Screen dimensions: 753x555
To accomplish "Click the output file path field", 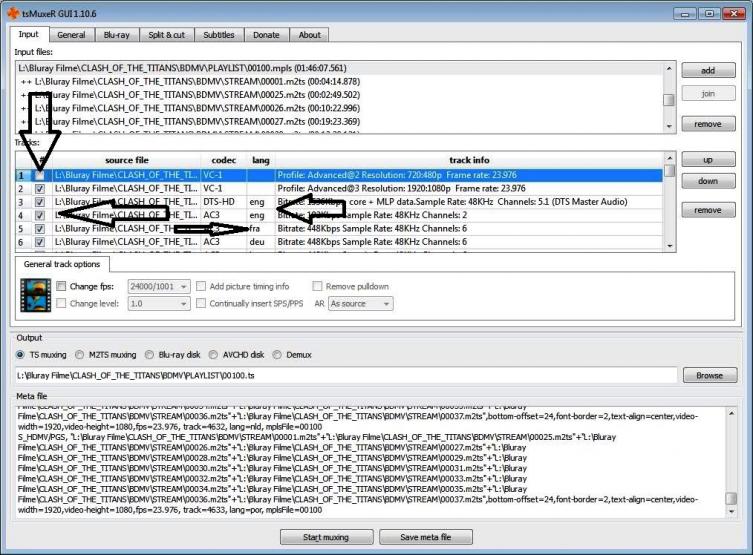I will 346,375.
